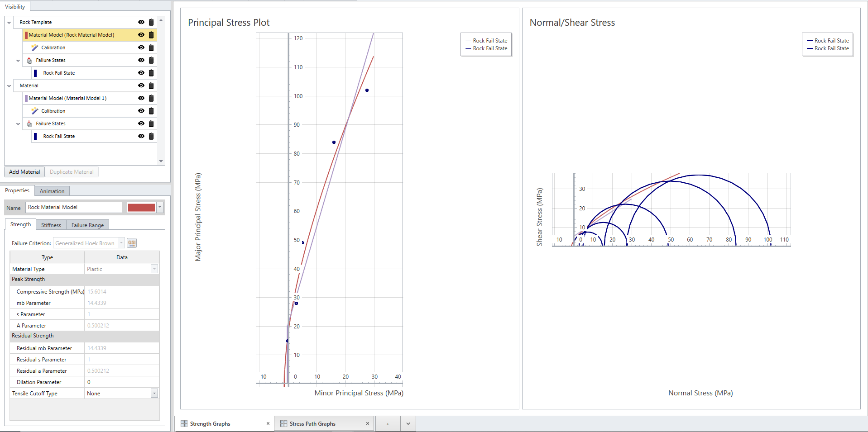The width and height of the screenshot is (868, 432).
Task: Open the Tensile Cutoff Type dropdown
Action: pyautogui.click(x=154, y=393)
